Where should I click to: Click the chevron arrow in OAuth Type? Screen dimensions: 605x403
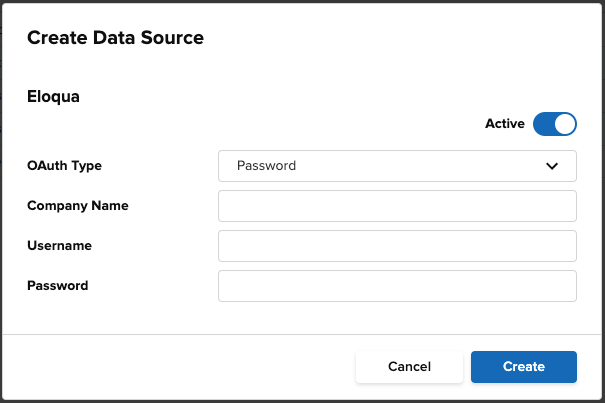pyautogui.click(x=552, y=166)
